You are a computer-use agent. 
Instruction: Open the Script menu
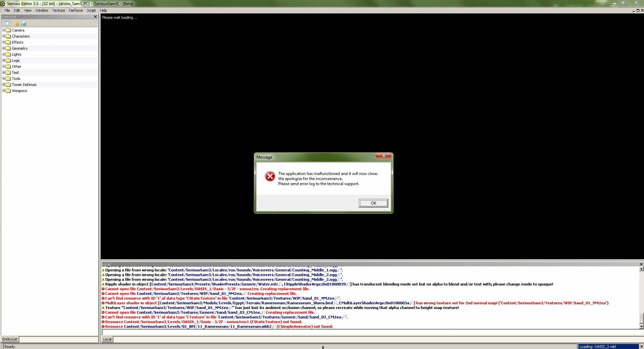point(91,10)
